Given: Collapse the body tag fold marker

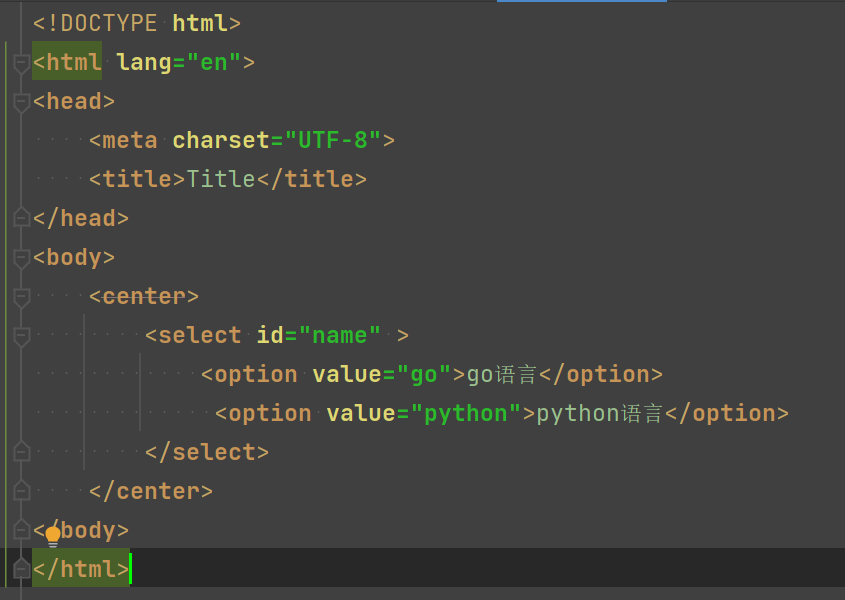Looking at the screenshot, I should pos(21,258).
